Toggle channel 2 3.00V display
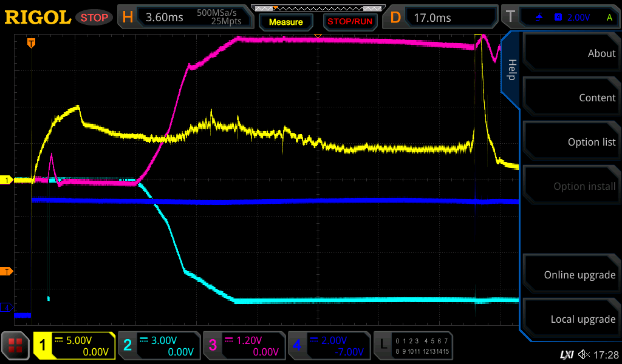 pos(159,346)
